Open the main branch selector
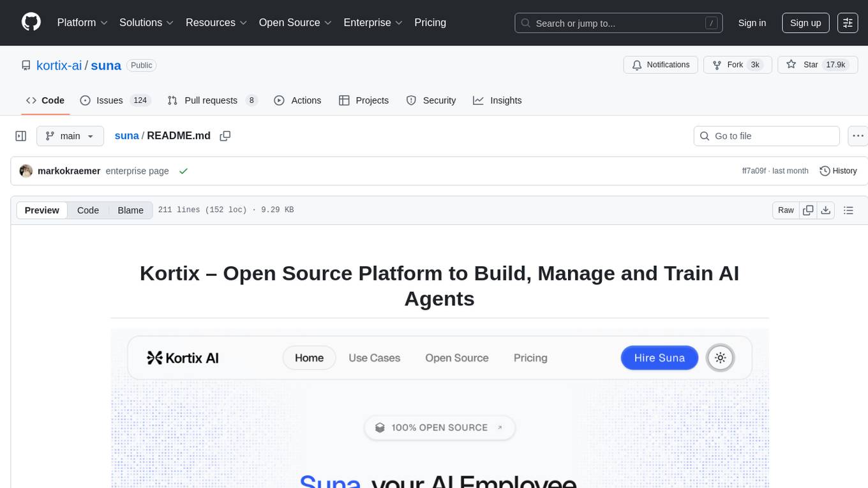This screenshot has width=868, height=488. point(70,136)
